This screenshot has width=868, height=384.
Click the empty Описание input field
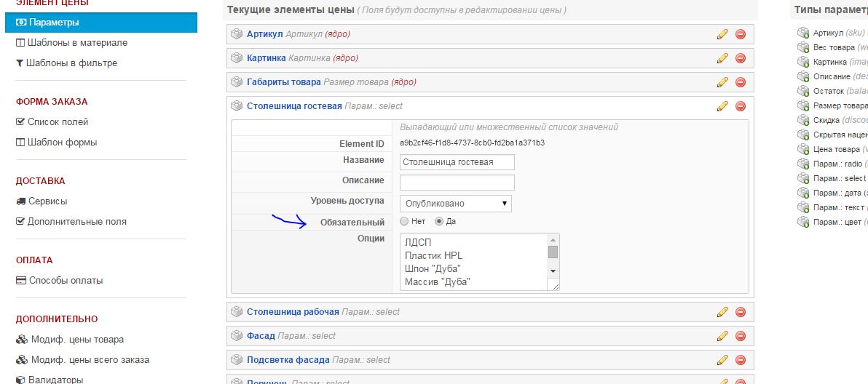(457, 183)
